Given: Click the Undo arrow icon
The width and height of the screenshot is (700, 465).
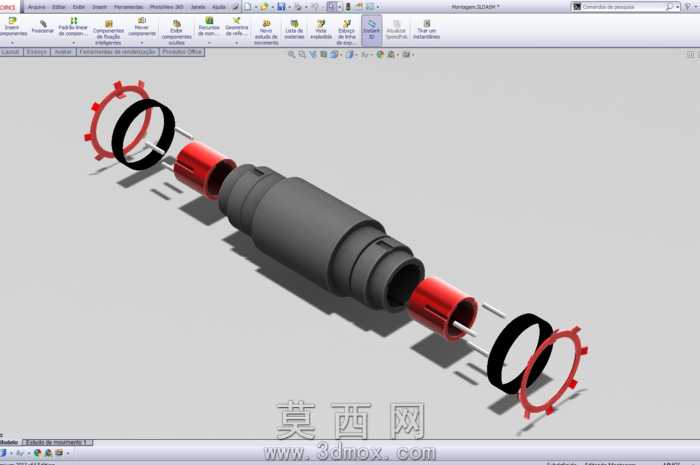Looking at the screenshot, I should tap(315, 7).
